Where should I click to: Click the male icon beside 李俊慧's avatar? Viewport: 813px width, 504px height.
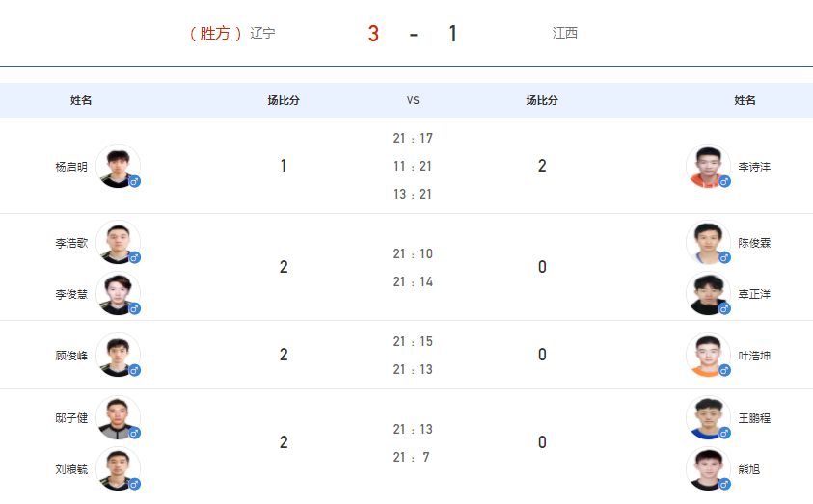coord(135,309)
